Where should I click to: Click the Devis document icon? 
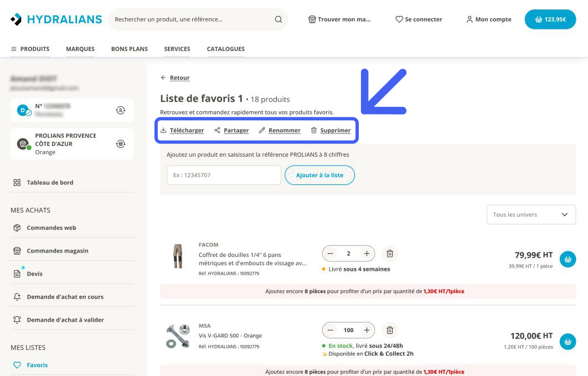tap(17, 274)
